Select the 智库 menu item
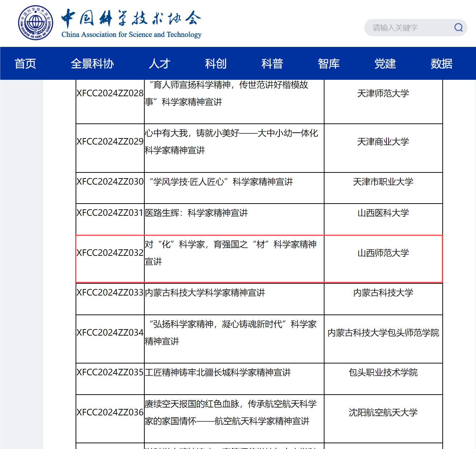 tap(328, 64)
